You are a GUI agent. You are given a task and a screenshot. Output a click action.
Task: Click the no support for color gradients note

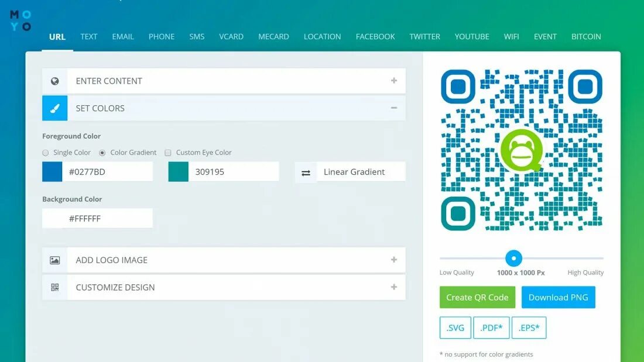[x=487, y=354]
